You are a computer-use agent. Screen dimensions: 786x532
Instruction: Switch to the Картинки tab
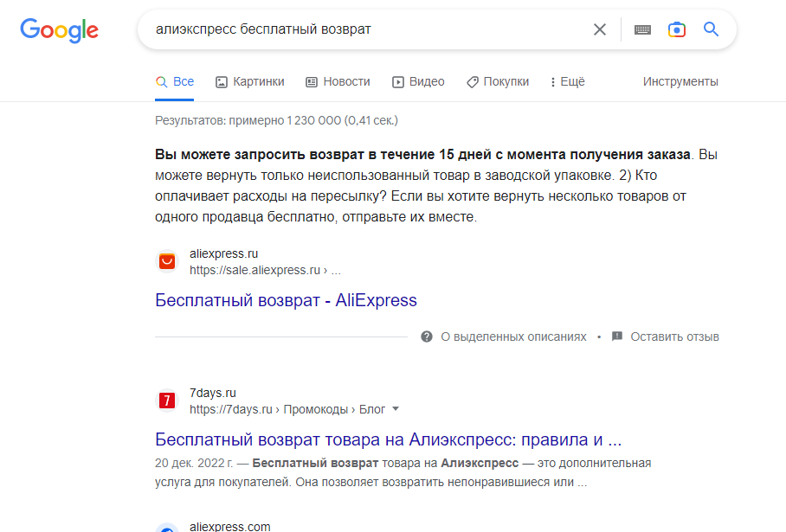249,81
